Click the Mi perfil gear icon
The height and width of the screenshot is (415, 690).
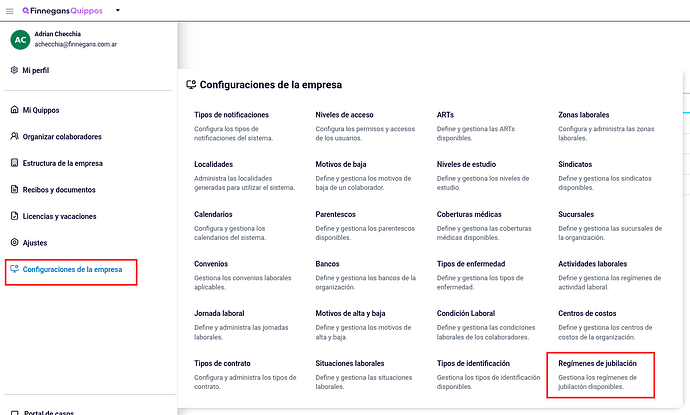pyautogui.click(x=15, y=70)
